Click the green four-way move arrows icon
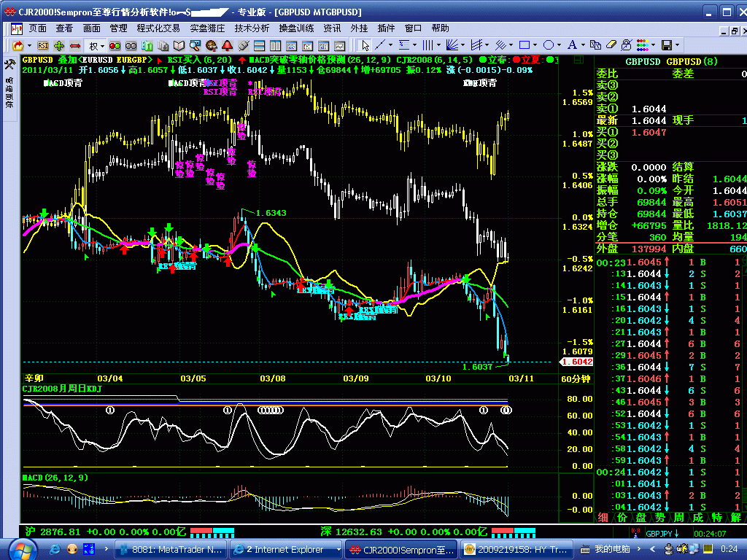Viewport: 747px width, 560px height. point(59,46)
